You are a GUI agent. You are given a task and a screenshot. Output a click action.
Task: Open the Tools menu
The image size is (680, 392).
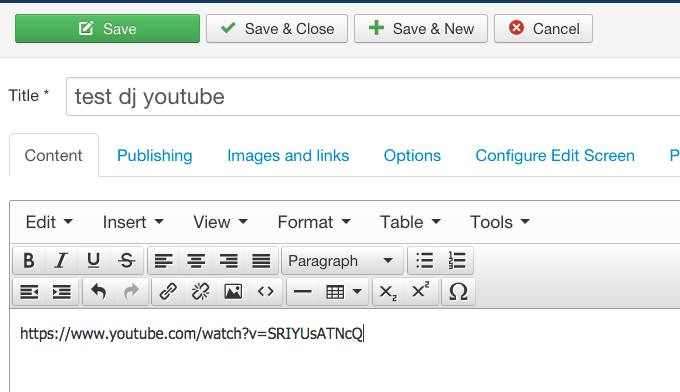coord(500,222)
